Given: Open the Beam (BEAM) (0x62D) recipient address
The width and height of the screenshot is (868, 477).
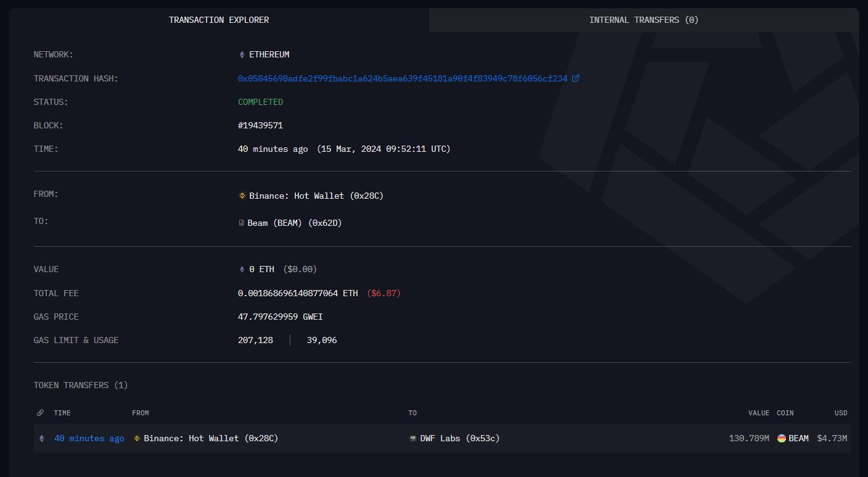Looking at the screenshot, I should point(294,223).
